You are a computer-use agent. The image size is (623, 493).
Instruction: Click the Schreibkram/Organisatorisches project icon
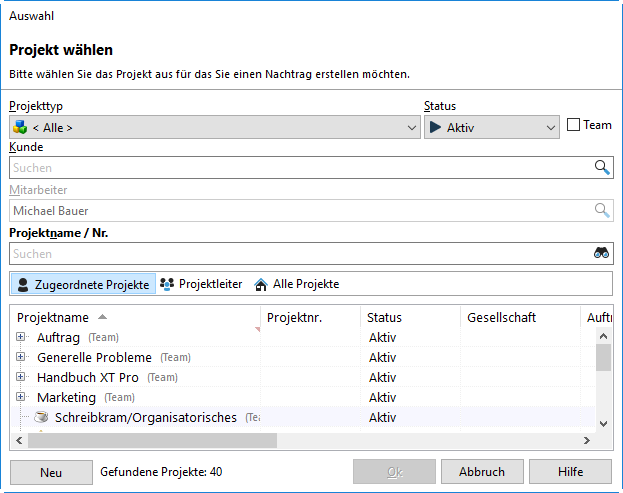[x=42, y=418]
